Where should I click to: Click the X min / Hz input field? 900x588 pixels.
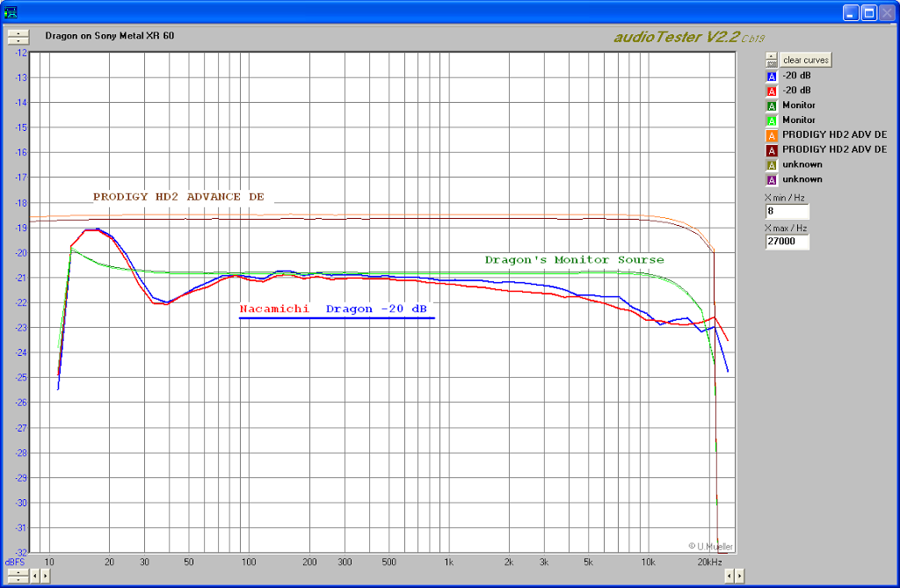pos(787,211)
